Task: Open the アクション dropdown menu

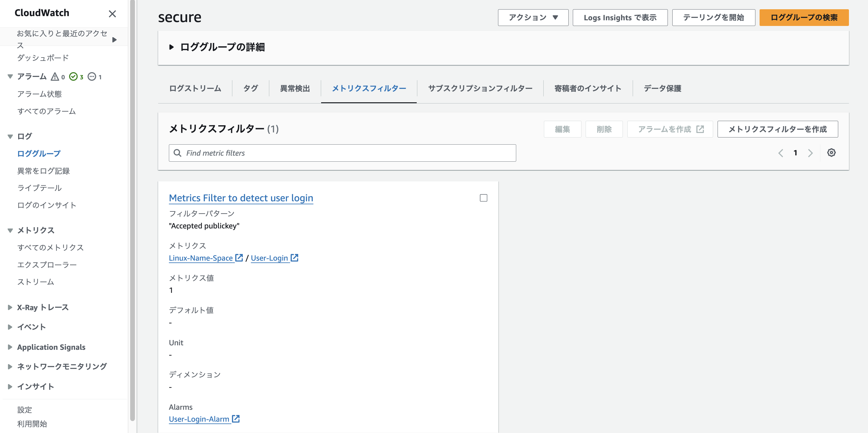Action: (x=533, y=18)
